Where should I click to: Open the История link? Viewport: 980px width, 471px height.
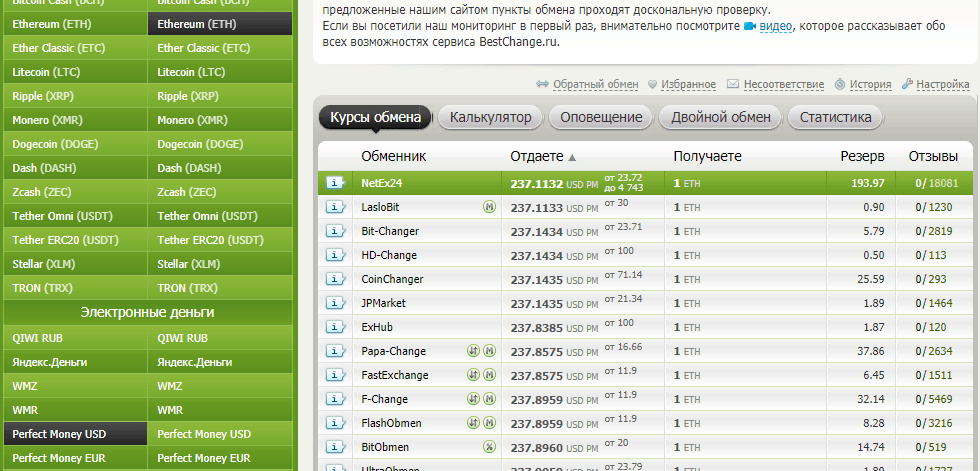pyautogui.click(x=869, y=85)
